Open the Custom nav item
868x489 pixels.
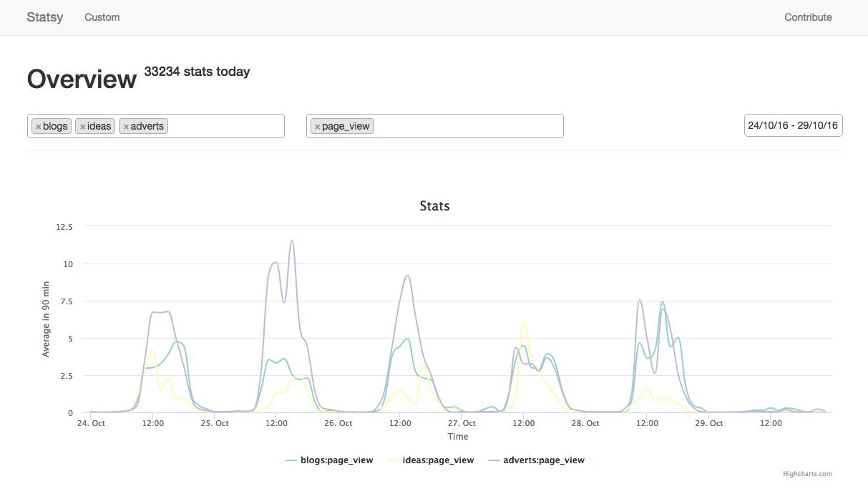tap(102, 17)
